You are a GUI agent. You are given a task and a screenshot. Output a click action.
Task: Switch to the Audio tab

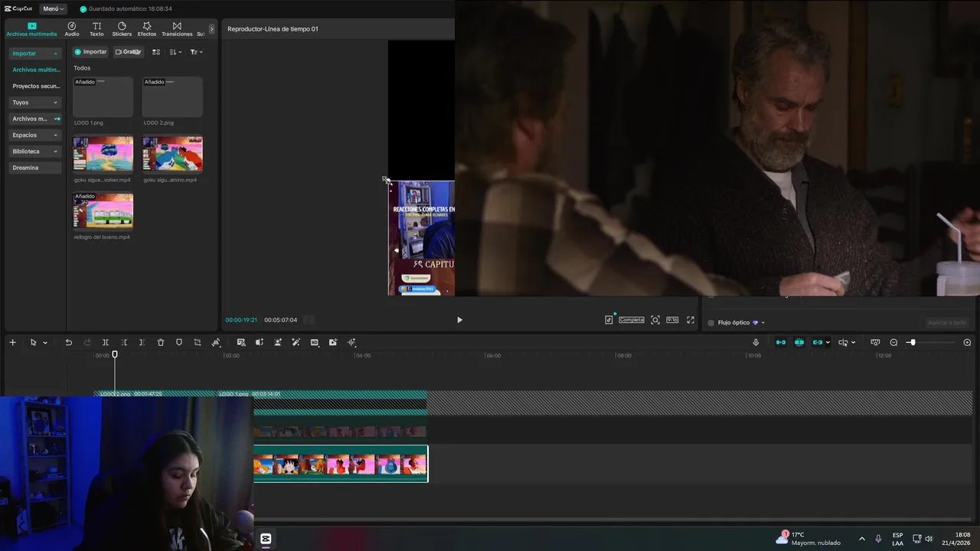72,29
